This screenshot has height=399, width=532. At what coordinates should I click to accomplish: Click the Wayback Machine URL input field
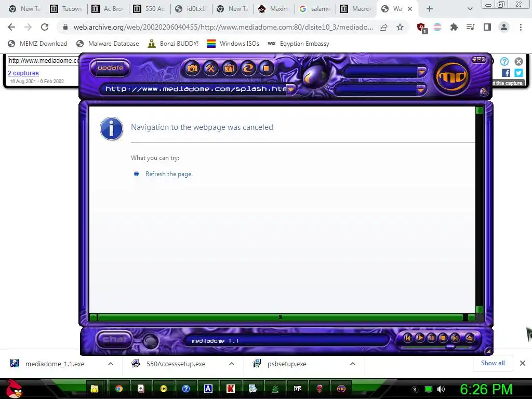[44, 61]
